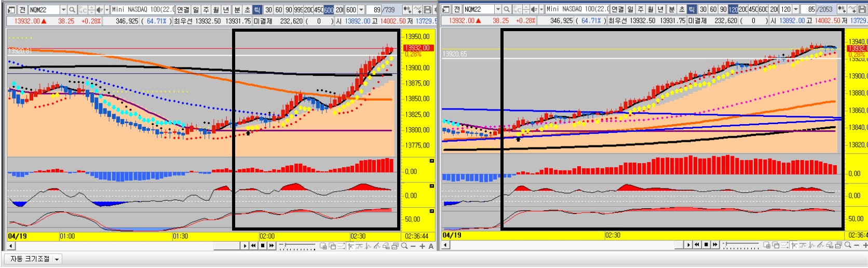Click the bar count field showing 89 in left chart
This screenshot has width=868, height=268.
coord(374,10)
